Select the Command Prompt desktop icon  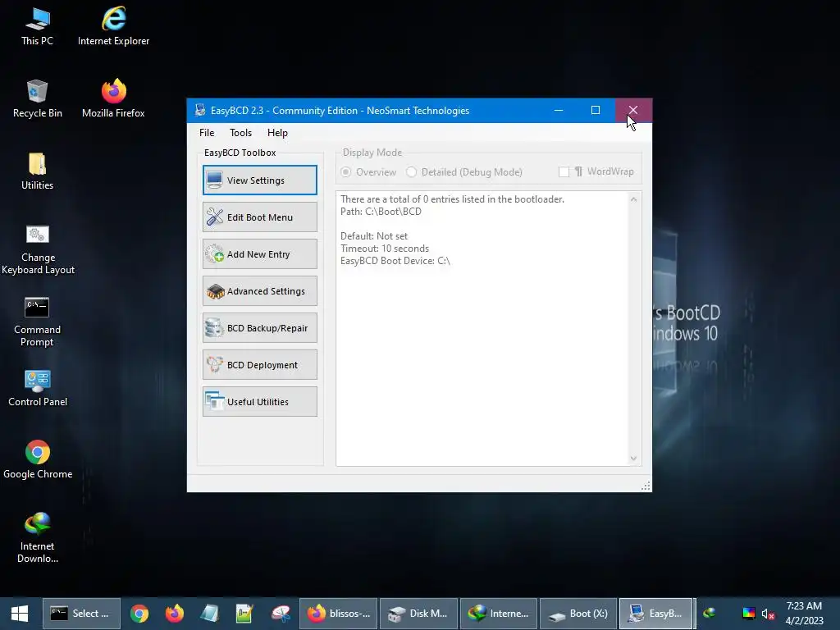(x=37, y=322)
